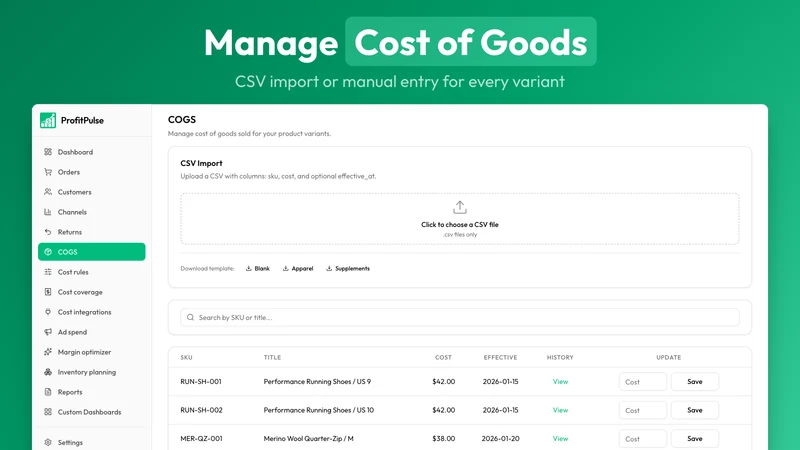Download the Supplements CSV template

pyautogui.click(x=348, y=268)
